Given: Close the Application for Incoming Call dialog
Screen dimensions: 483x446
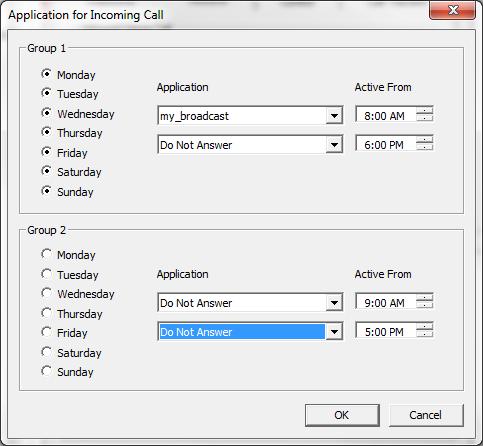Looking at the screenshot, I should (x=453, y=10).
